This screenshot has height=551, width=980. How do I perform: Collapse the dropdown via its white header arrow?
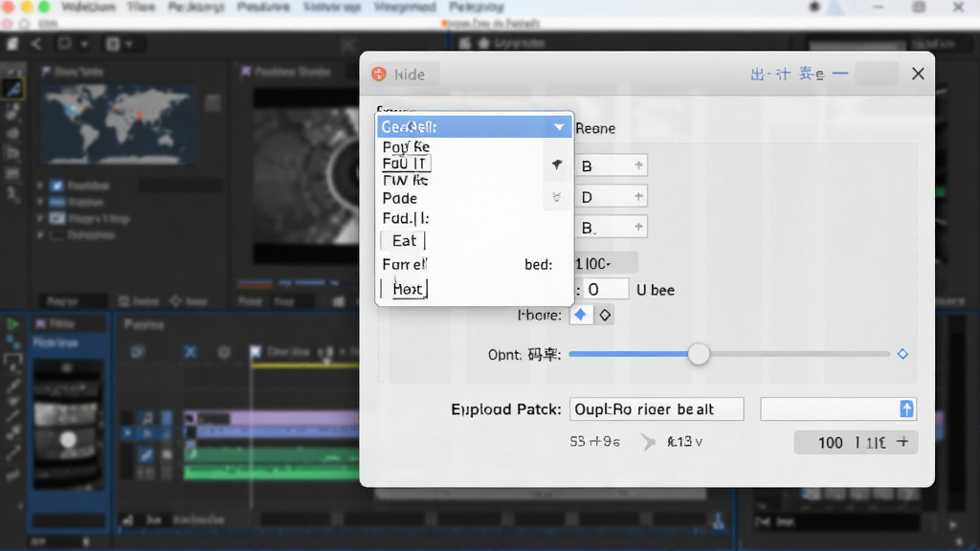[x=559, y=127]
